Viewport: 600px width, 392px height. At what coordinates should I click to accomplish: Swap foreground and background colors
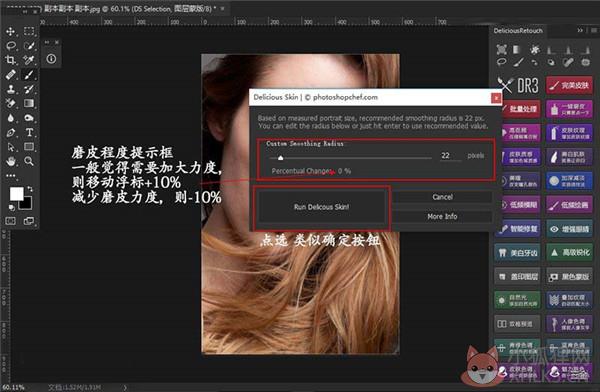pyautogui.click(x=30, y=189)
